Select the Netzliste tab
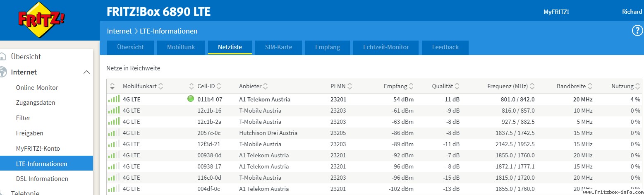 tap(230, 47)
